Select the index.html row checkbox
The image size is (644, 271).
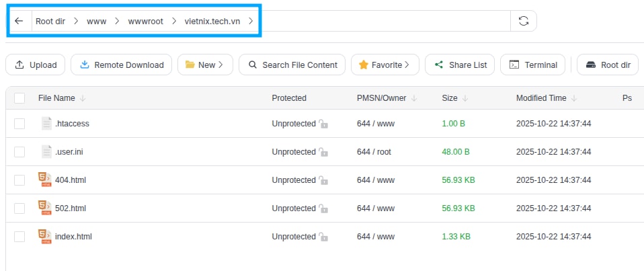point(19,237)
